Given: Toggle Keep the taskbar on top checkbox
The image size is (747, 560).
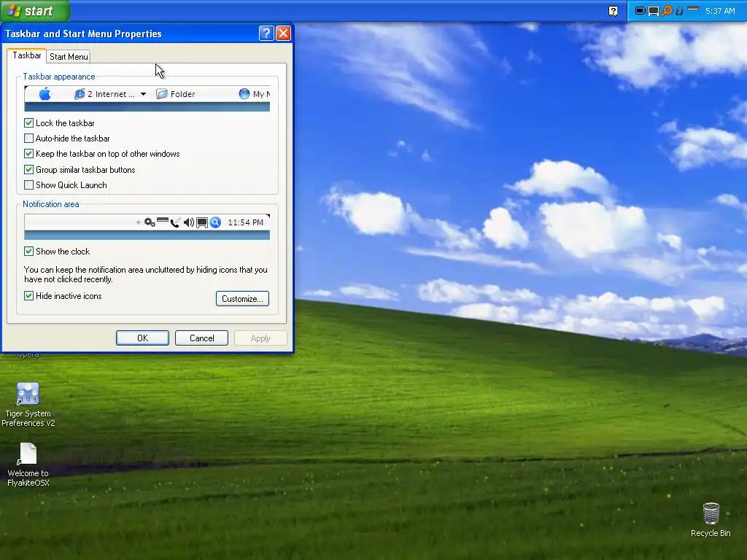Looking at the screenshot, I should 28,153.
